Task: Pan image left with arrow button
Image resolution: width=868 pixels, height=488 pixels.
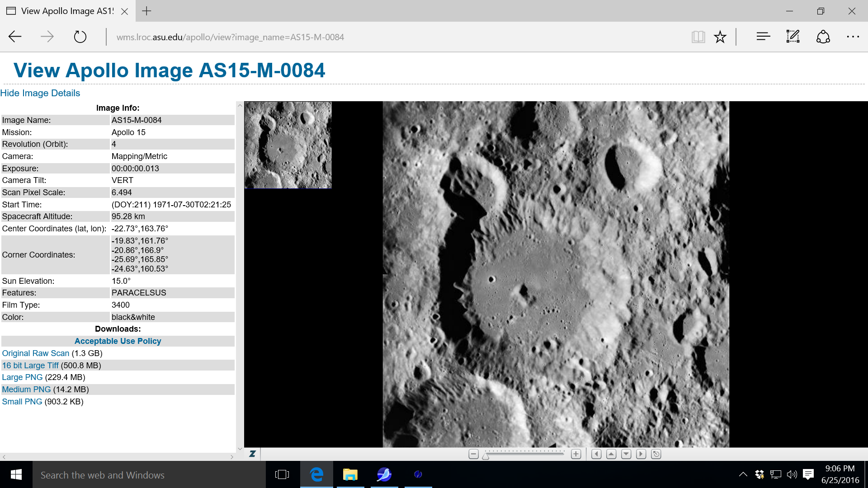Action: coord(596,454)
